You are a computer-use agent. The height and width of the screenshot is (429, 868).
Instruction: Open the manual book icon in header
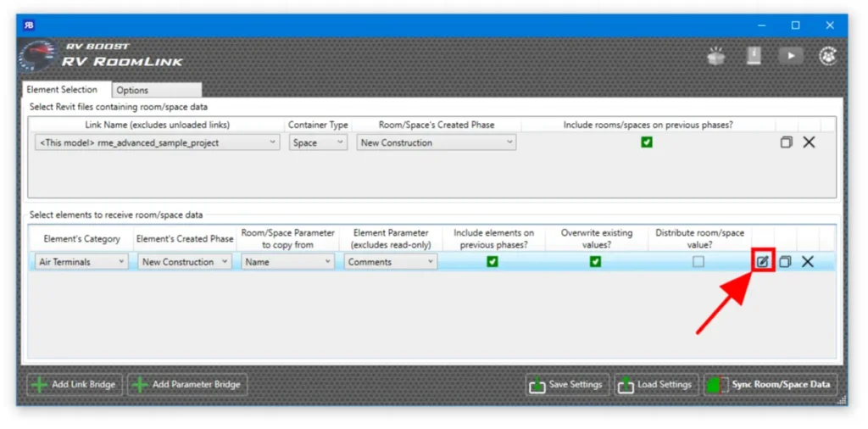click(x=754, y=56)
